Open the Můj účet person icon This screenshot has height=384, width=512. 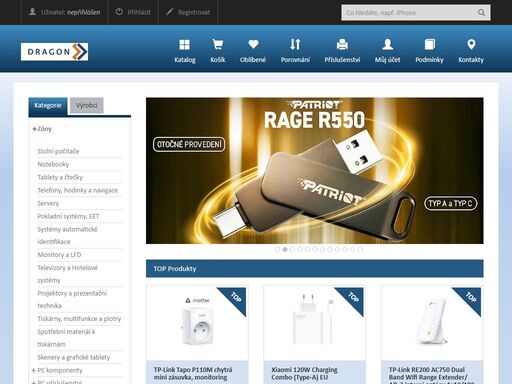[387, 44]
